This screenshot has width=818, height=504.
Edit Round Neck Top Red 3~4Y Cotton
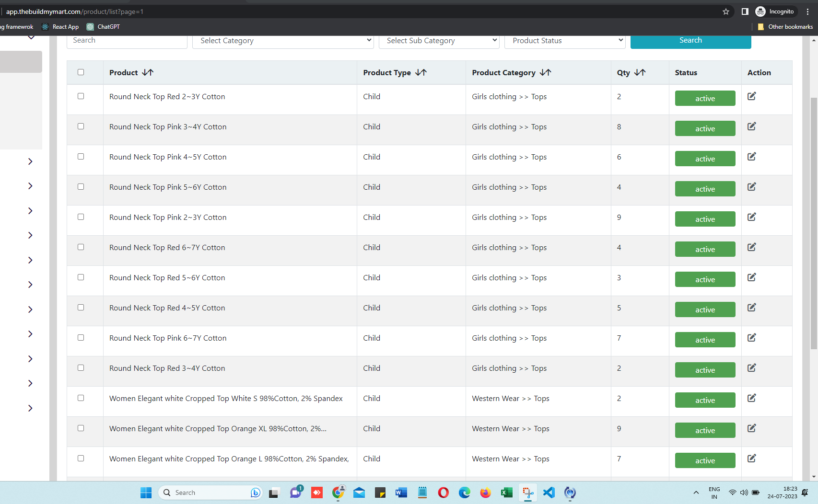coord(751,368)
